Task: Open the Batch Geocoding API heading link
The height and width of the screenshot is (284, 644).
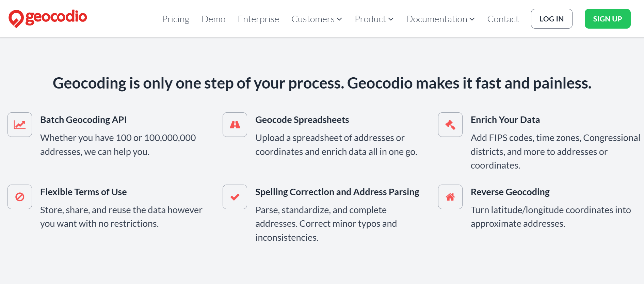Action: 83,120
